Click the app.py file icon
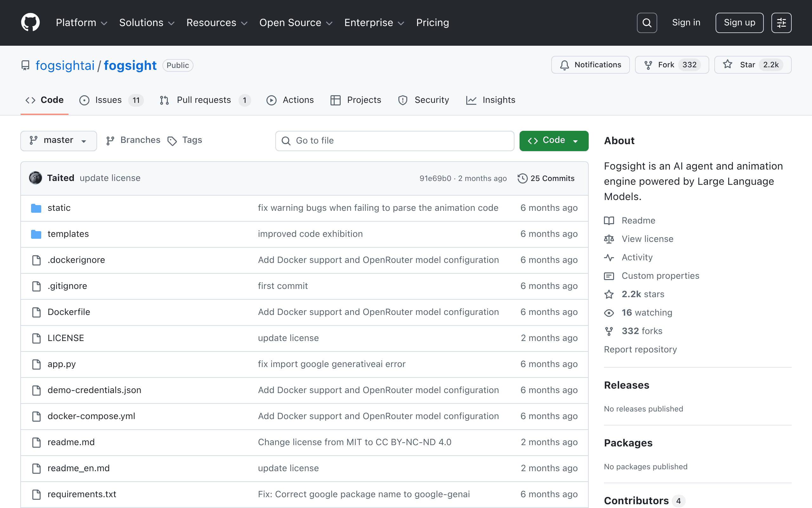The image size is (812, 508). [36, 364]
